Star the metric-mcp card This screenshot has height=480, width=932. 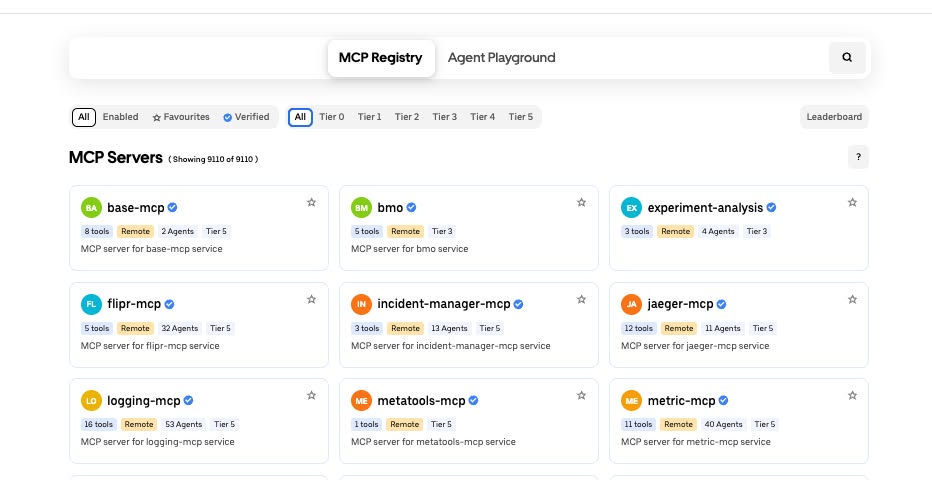[x=852, y=396]
